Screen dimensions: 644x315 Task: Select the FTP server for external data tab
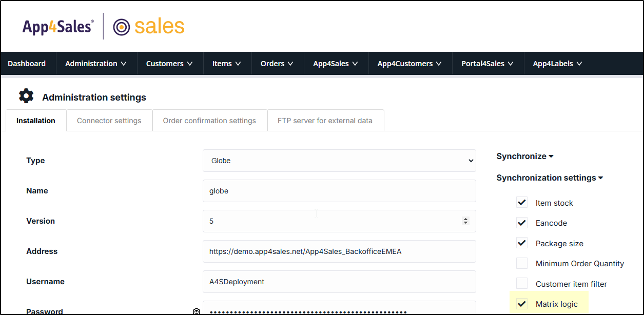click(325, 121)
